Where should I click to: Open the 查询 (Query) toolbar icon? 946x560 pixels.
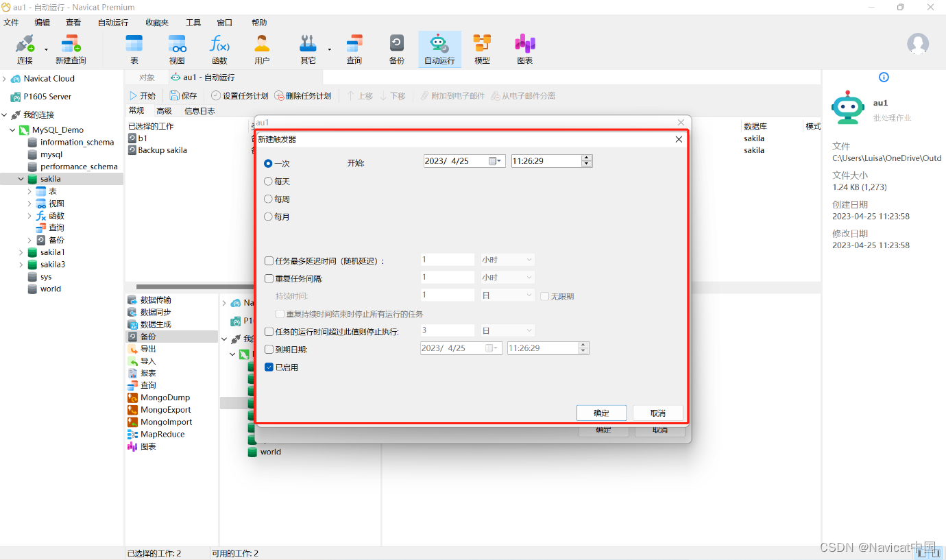click(x=354, y=49)
